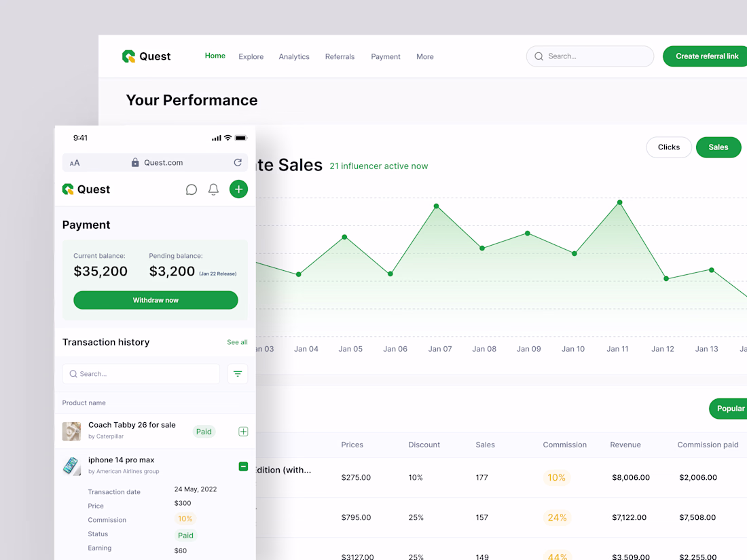Open the Payment page from the navbar
This screenshot has height=560, width=747.
pos(386,56)
